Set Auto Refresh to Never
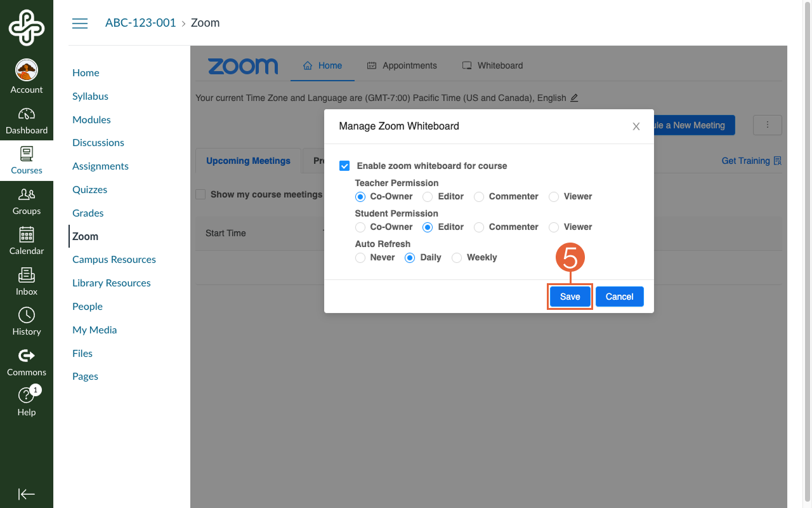812x508 pixels. (360, 258)
